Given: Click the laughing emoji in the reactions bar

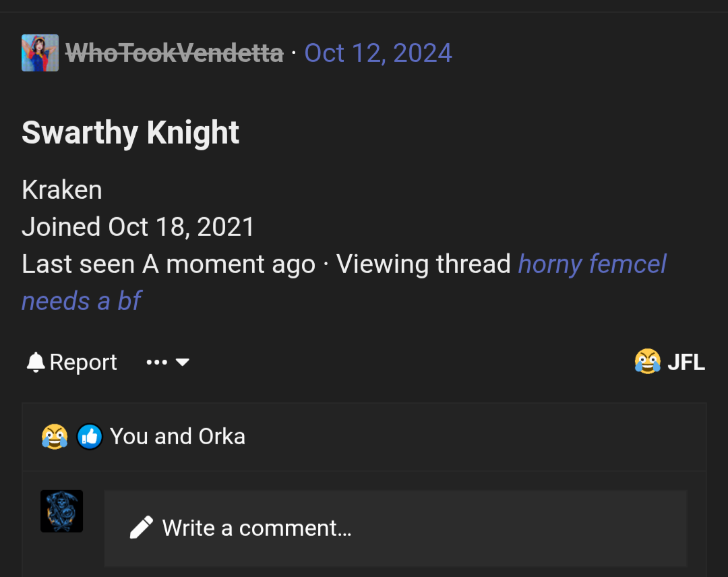Looking at the screenshot, I should coord(55,437).
